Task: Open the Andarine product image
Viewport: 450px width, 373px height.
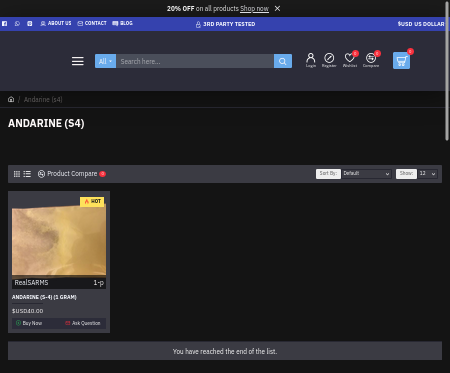Action: tap(59, 243)
